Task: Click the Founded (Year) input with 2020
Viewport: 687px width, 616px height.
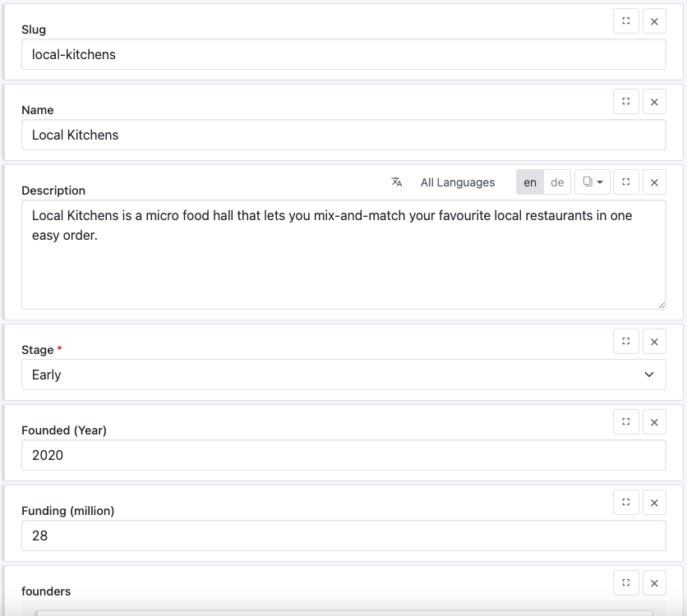Action: 343,455
